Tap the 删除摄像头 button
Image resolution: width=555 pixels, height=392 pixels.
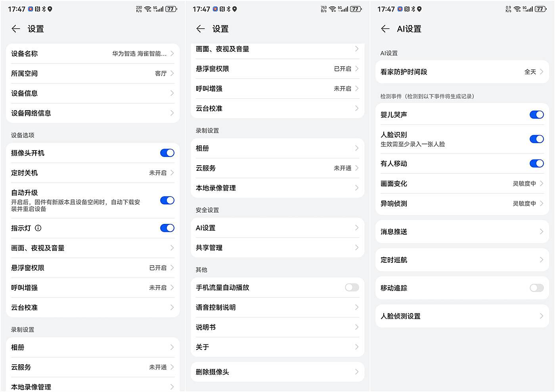tap(277, 372)
